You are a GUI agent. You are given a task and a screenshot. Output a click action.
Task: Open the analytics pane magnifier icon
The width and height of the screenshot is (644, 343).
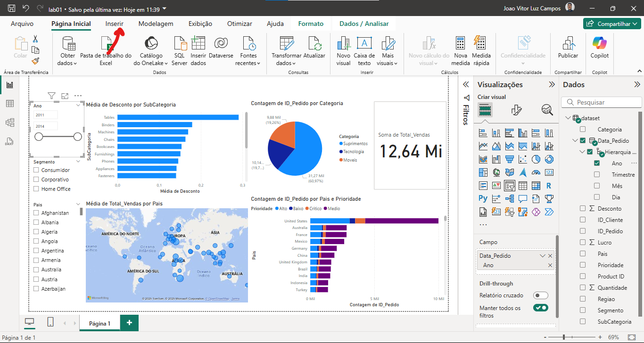pyautogui.click(x=547, y=110)
